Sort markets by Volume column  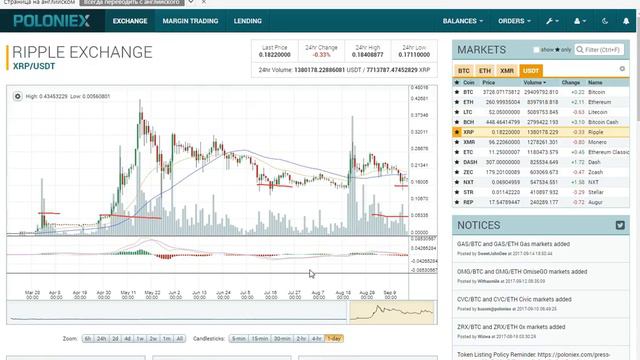click(535, 82)
